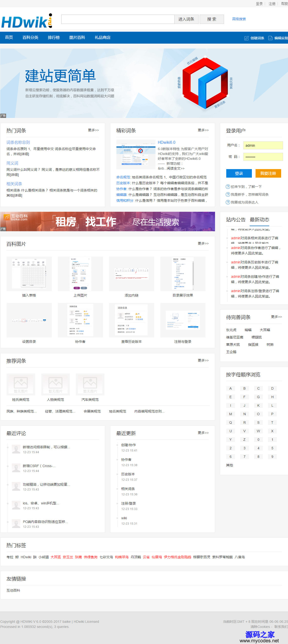Viewport: 288px width, 644px height.
Task: Click avatar icon next to 功能精简 comment
Action: click(16, 487)
